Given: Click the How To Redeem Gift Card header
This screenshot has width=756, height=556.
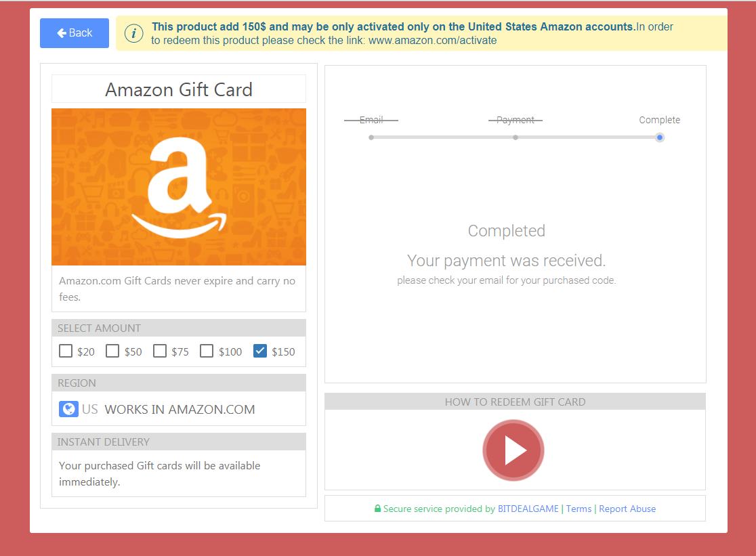Looking at the screenshot, I should click(515, 402).
